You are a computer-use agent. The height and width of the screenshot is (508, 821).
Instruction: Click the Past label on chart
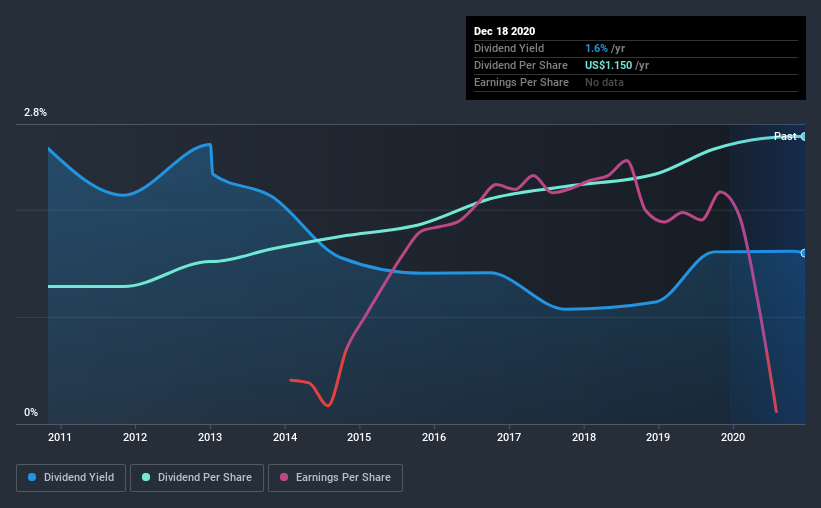click(x=785, y=136)
